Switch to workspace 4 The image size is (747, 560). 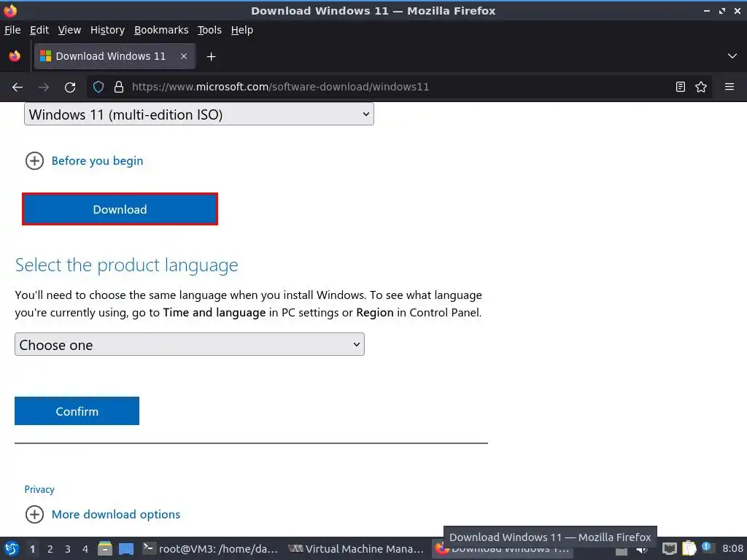coord(85,549)
